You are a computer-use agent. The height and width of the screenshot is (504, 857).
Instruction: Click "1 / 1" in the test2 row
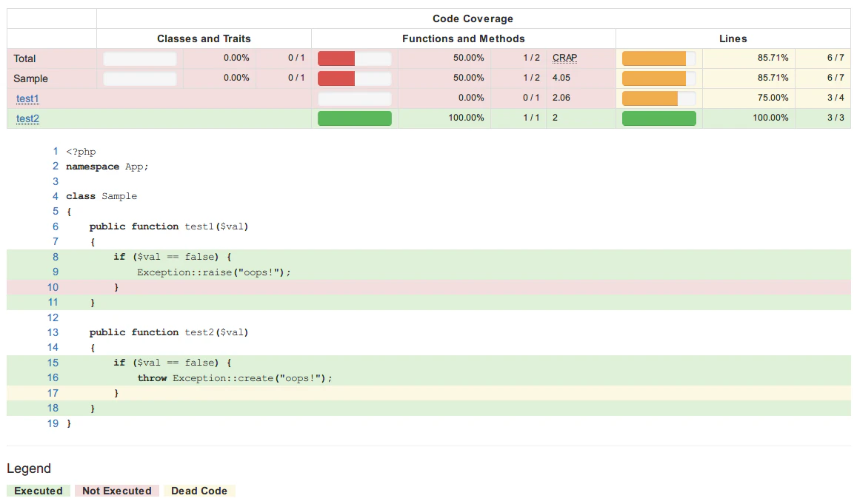click(x=531, y=118)
